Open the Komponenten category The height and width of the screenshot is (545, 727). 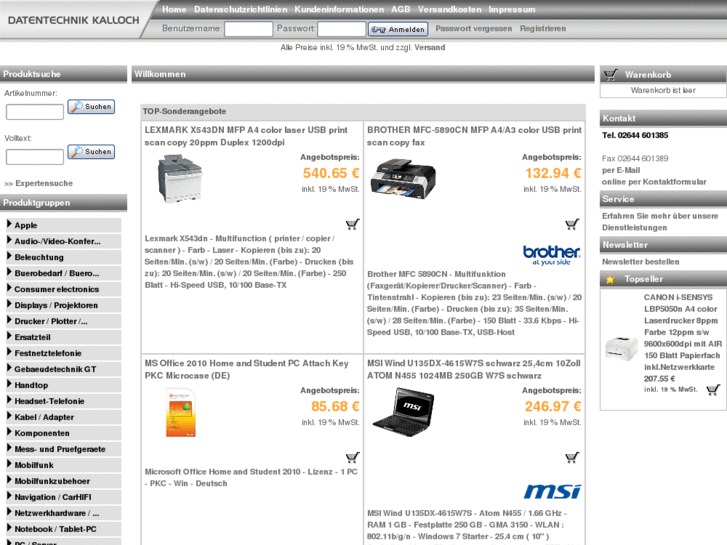42,433
